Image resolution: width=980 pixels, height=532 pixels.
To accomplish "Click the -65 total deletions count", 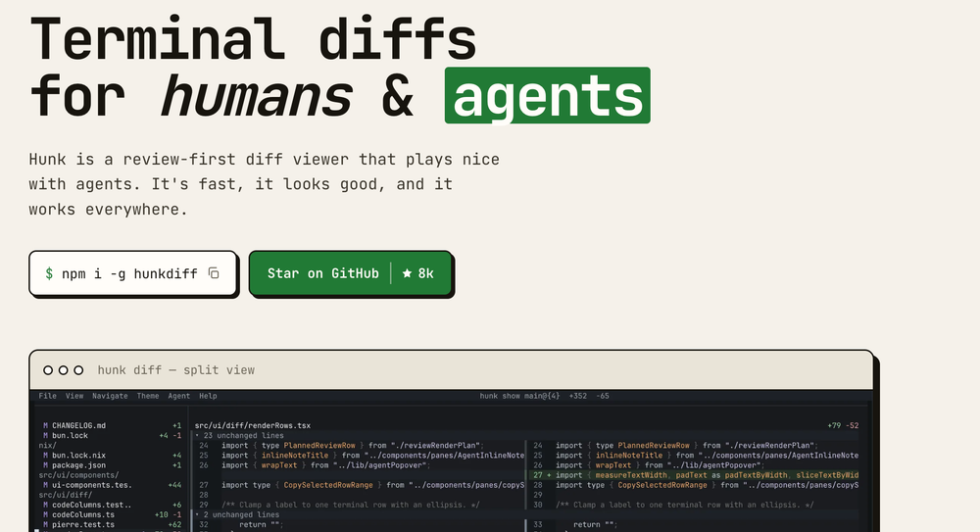I will 603,396.
